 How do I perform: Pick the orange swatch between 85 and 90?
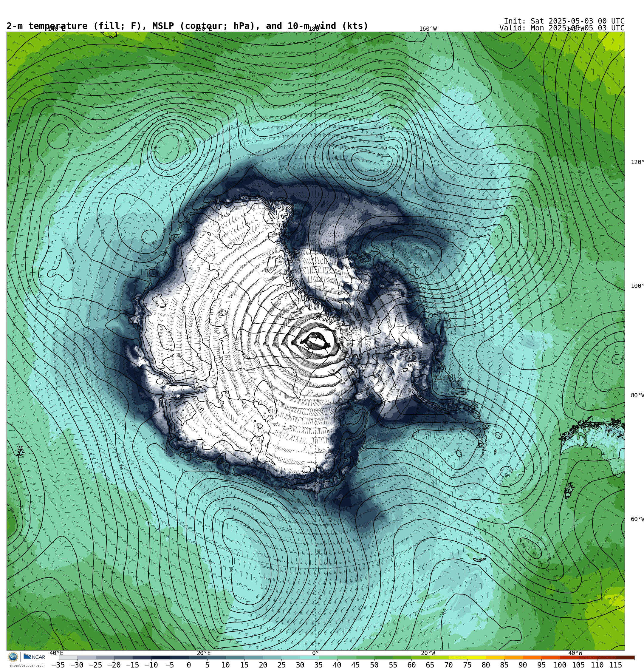coord(514,657)
